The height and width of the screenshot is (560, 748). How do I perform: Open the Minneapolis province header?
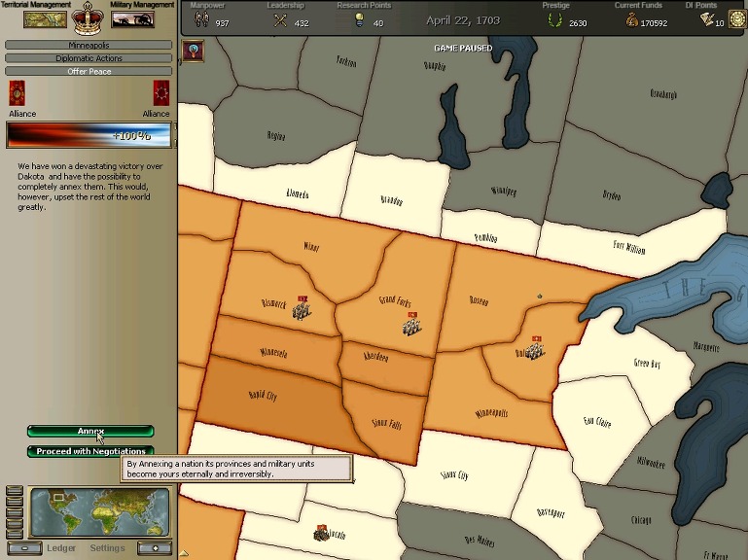89,46
